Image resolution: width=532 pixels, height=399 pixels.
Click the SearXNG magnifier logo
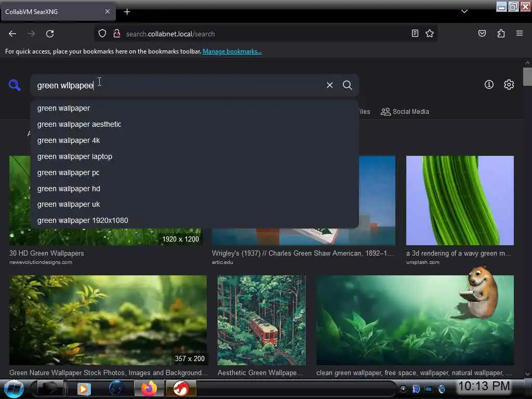pyautogui.click(x=15, y=85)
